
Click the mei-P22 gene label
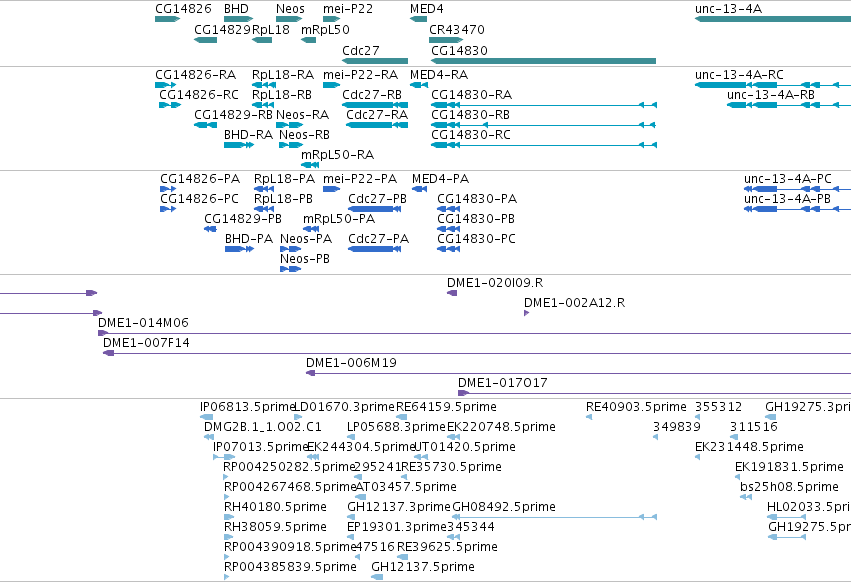348,9
